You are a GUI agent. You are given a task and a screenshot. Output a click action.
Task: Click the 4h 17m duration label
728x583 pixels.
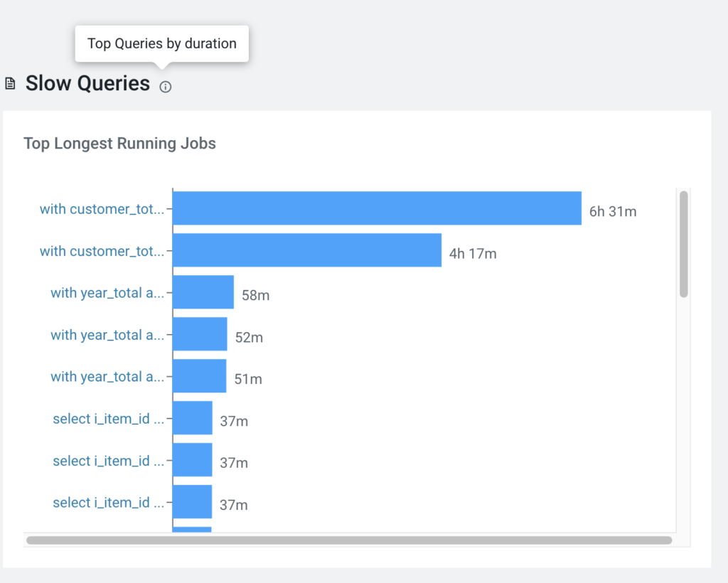(472, 253)
